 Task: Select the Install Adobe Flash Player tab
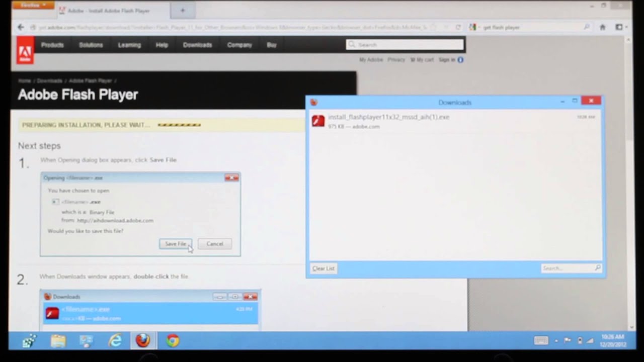[113, 10]
